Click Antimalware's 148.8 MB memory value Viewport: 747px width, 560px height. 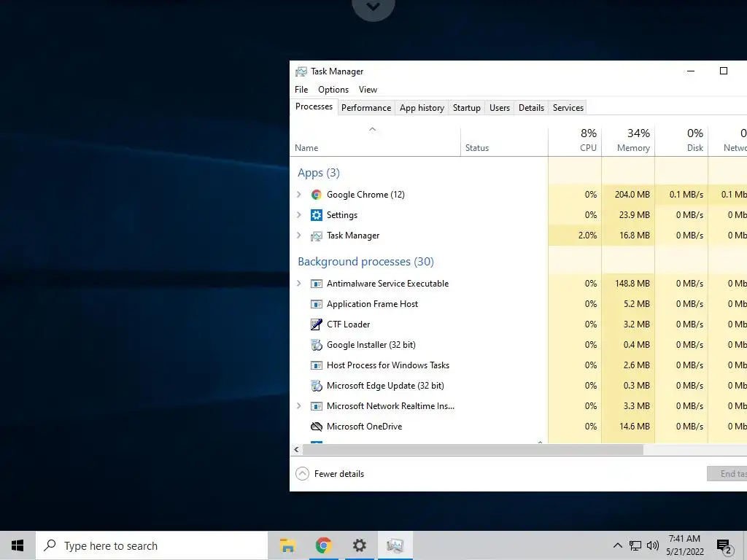(632, 284)
